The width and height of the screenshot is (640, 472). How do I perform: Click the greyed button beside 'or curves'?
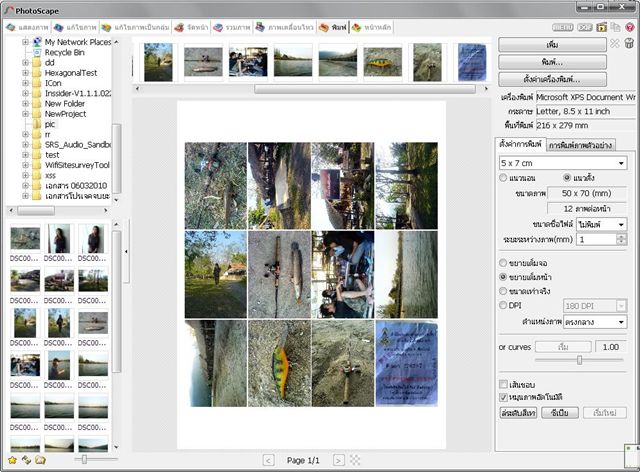tap(563, 347)
